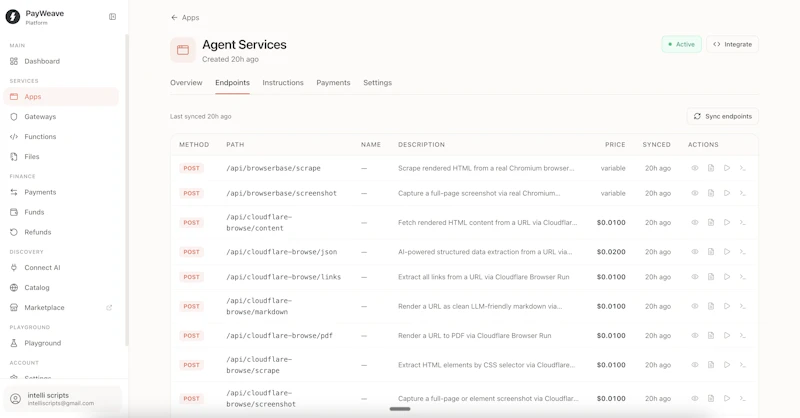Image resolution: width=800 pixels, height=418 pixels.
Task: Click the Integrate button
Action: [732, 44]
